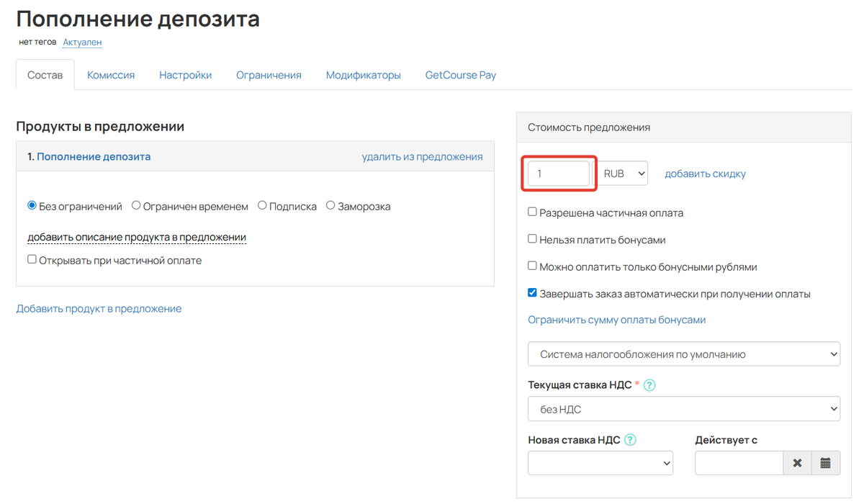
Task: Open the GetCourse Pay tab
Action: click(x=460, y=74)
